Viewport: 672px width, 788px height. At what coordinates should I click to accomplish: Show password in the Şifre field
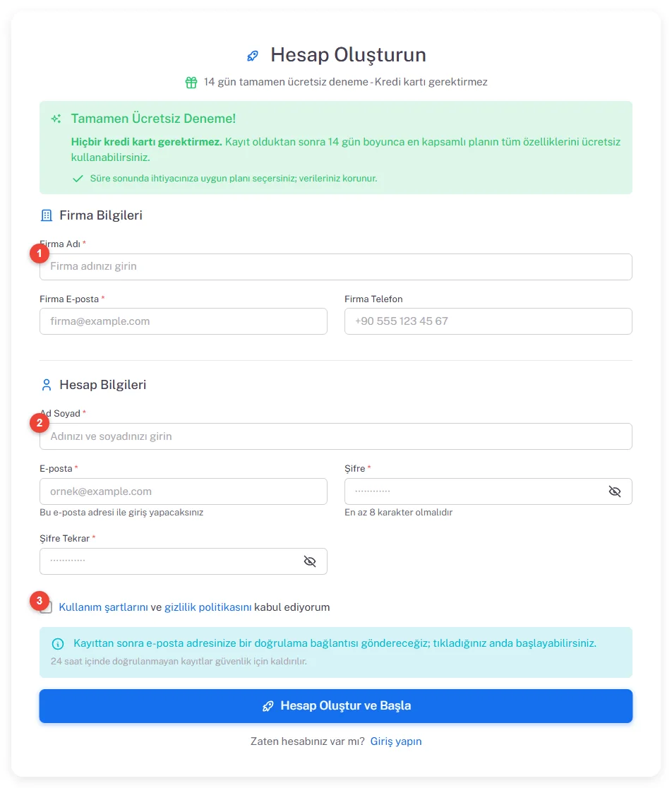coord(615,491)
